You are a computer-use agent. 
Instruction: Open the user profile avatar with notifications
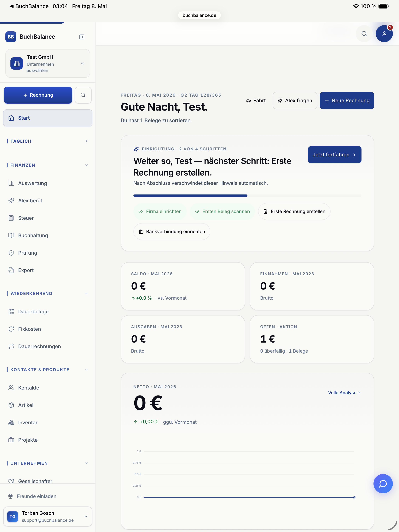pos(384,34)
